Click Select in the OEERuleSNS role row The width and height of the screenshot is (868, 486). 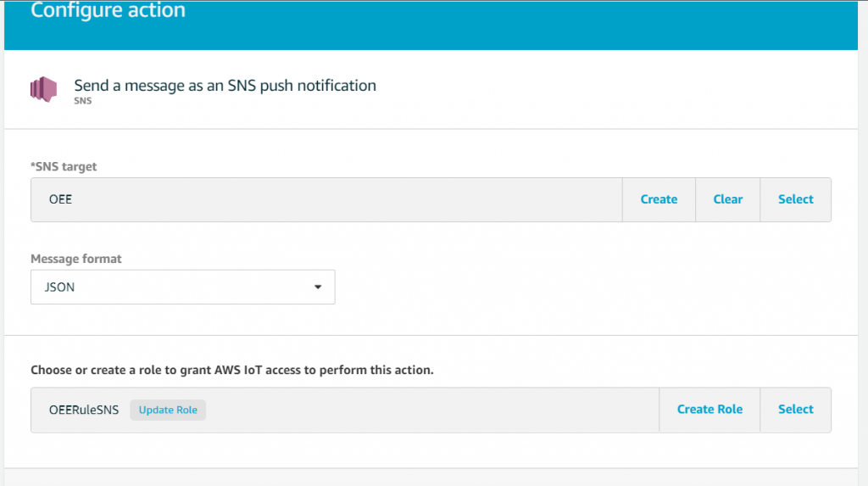click(795, 410)
